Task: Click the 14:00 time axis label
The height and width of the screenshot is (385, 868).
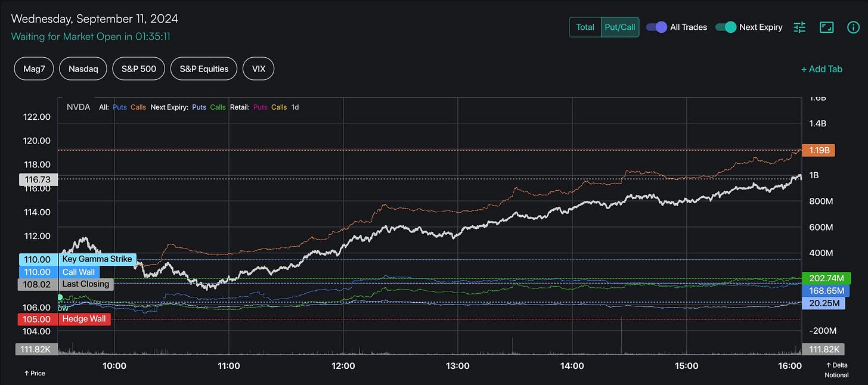Action: point(572,365)
